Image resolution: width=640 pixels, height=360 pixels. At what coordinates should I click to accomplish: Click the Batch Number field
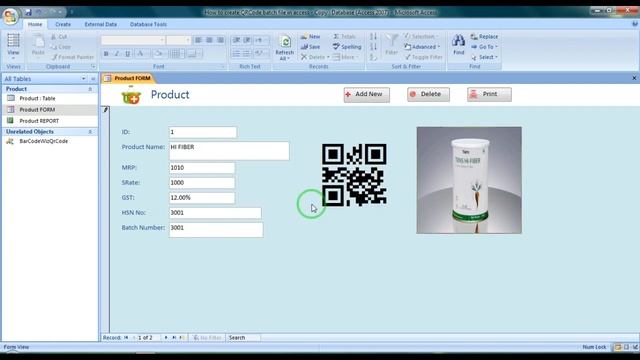(x=216, y=230)
